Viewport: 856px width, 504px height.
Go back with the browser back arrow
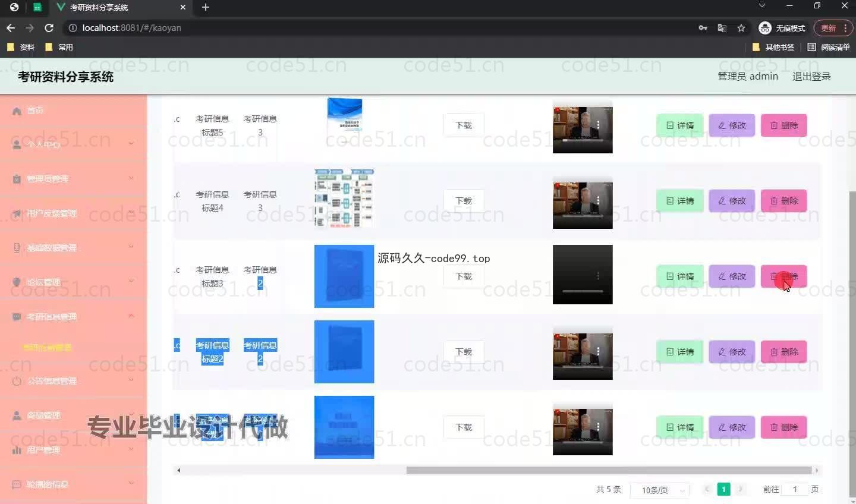[x=11, y=28]
